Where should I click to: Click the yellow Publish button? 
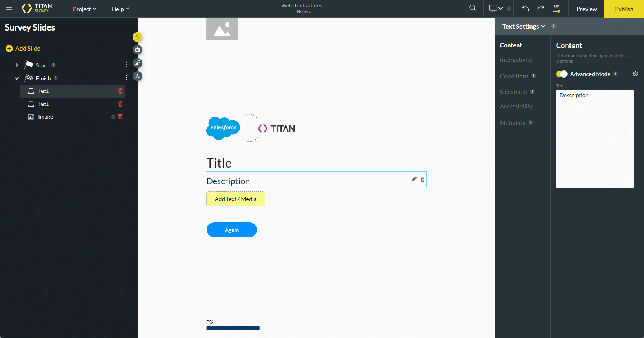[624, 9]
